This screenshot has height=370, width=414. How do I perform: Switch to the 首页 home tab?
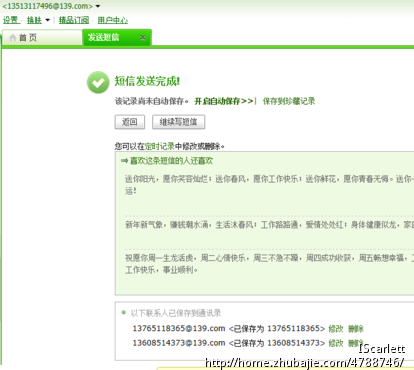click(x=42, y=37)
